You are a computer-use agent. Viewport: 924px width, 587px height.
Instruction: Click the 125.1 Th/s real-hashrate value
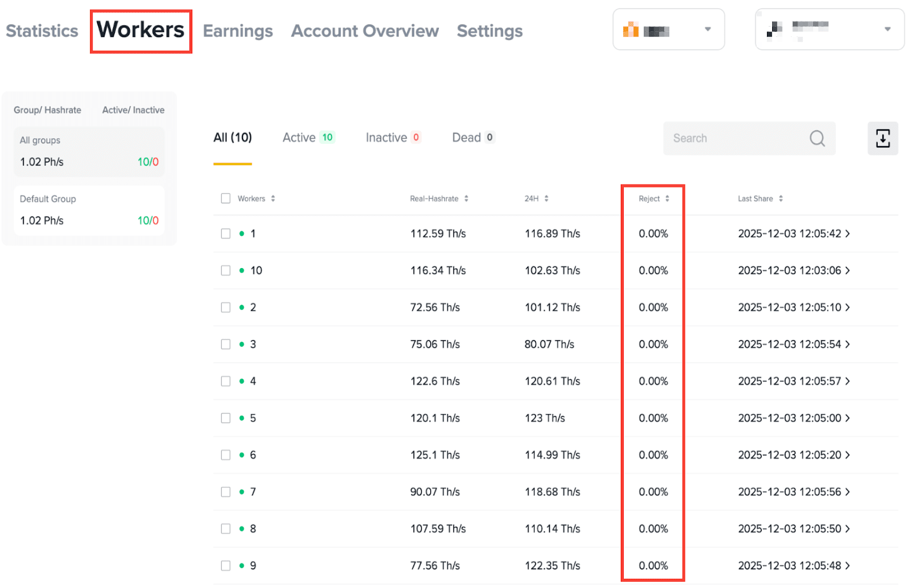pyautogui.click(x=435, y=455)
